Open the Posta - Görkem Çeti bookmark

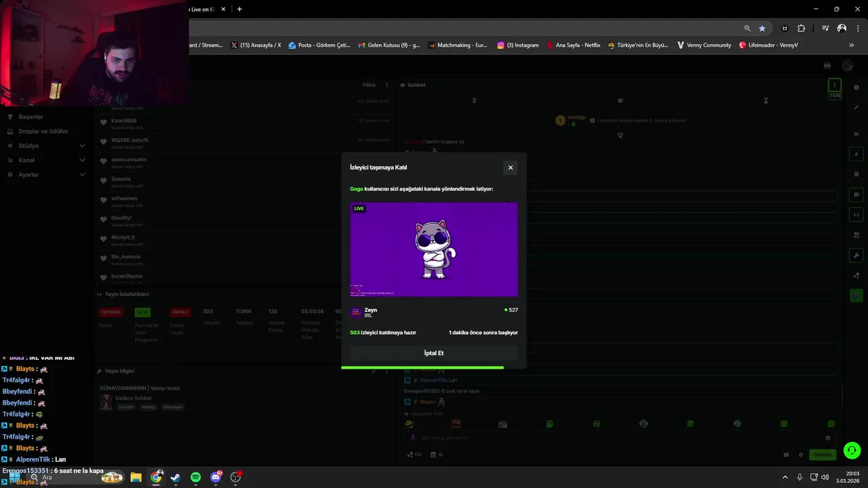click(x=319, y=45)
